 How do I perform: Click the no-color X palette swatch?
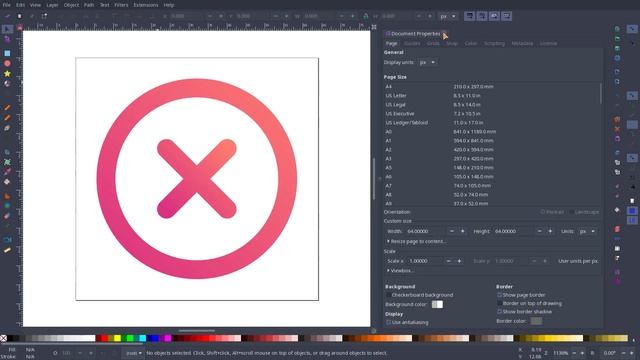(3, 338)
